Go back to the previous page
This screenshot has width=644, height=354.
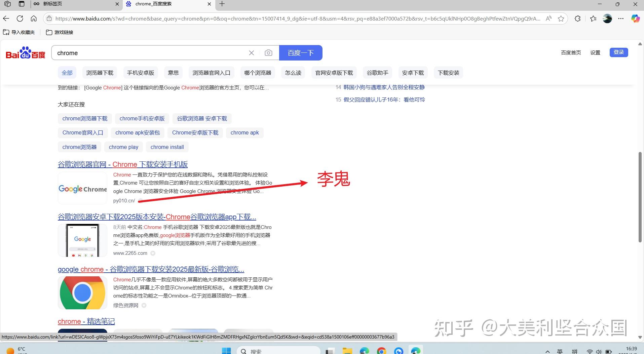[6, 18]
